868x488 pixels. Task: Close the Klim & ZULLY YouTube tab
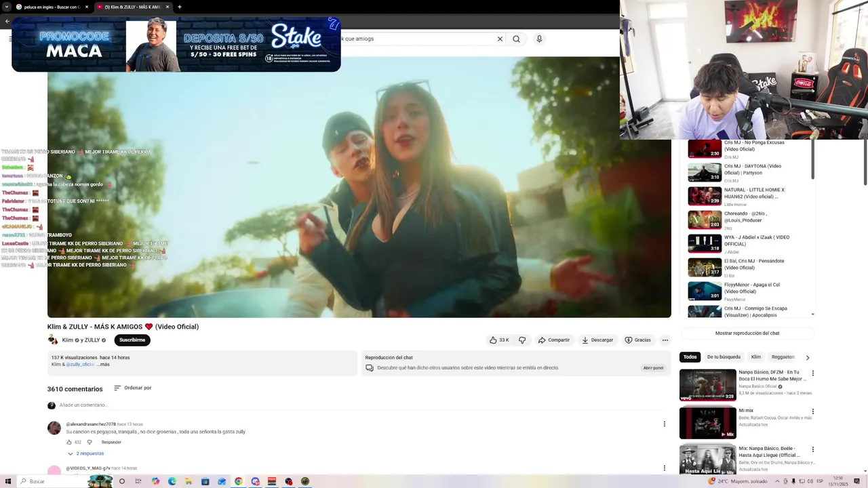(x=167, y=7)
